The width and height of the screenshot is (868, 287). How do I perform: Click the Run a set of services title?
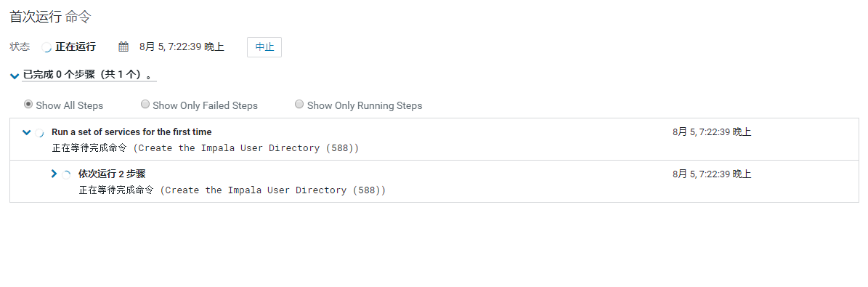click(x=131, y=132)
